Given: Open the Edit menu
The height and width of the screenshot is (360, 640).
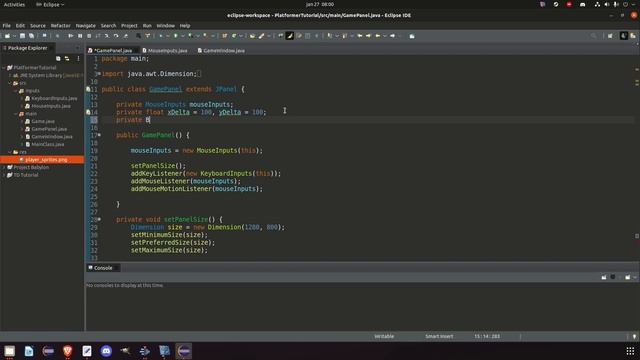Looking at the screenshot, I should [x=20, y=25].
